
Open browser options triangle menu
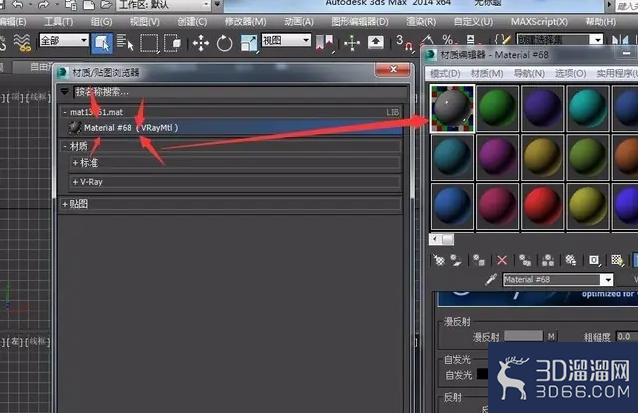(x=65, y=92)
